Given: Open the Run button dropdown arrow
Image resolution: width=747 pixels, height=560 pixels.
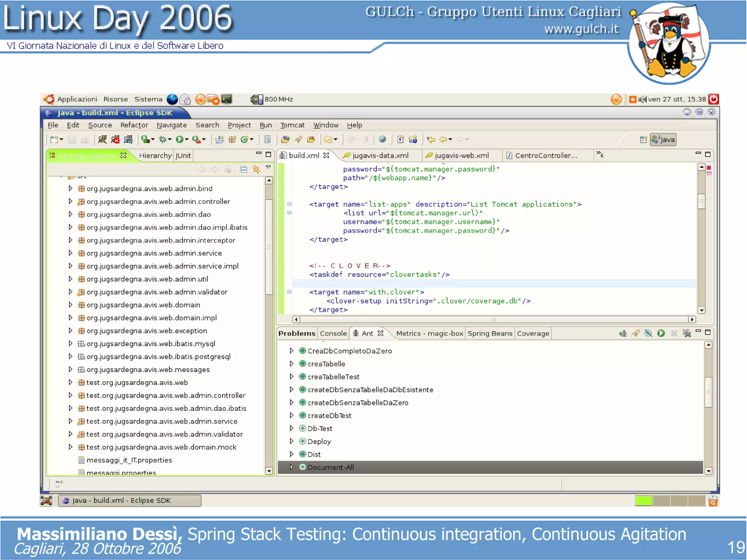Looking at the screenshot, I should pos(187,140).
